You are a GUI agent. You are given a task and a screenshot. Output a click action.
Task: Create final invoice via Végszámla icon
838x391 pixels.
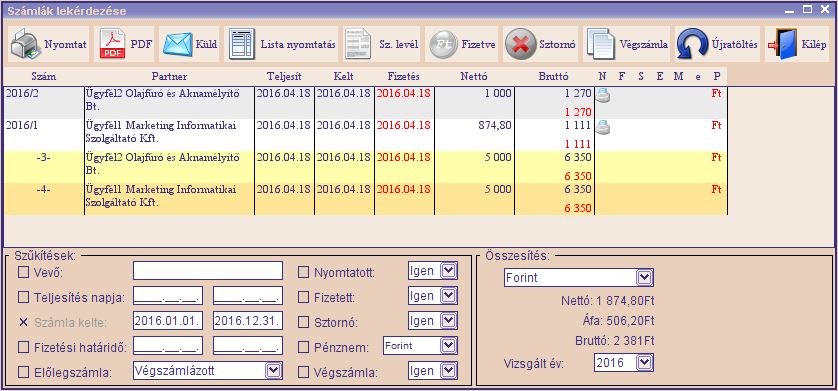[601, 44]
